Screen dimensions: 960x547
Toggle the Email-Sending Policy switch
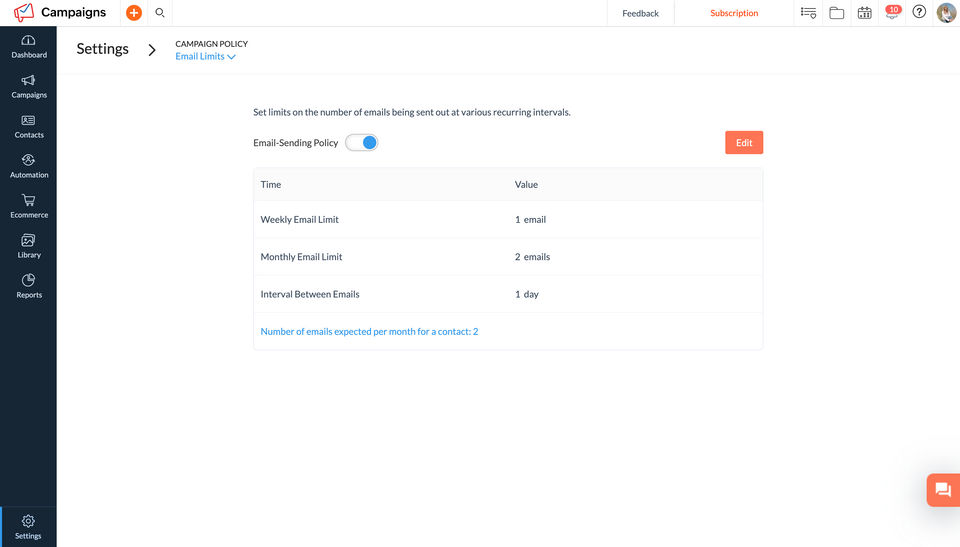pos(362,143)
